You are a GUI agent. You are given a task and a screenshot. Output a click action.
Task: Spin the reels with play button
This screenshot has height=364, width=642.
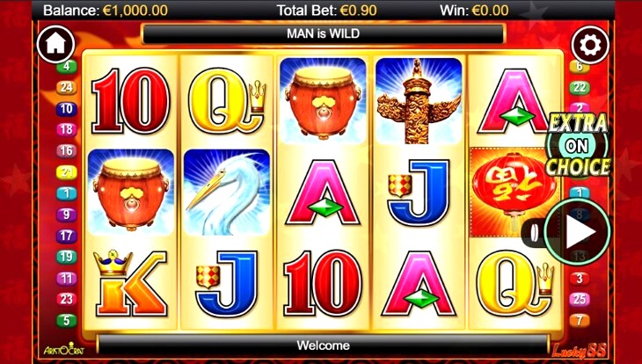coord(577,233)
